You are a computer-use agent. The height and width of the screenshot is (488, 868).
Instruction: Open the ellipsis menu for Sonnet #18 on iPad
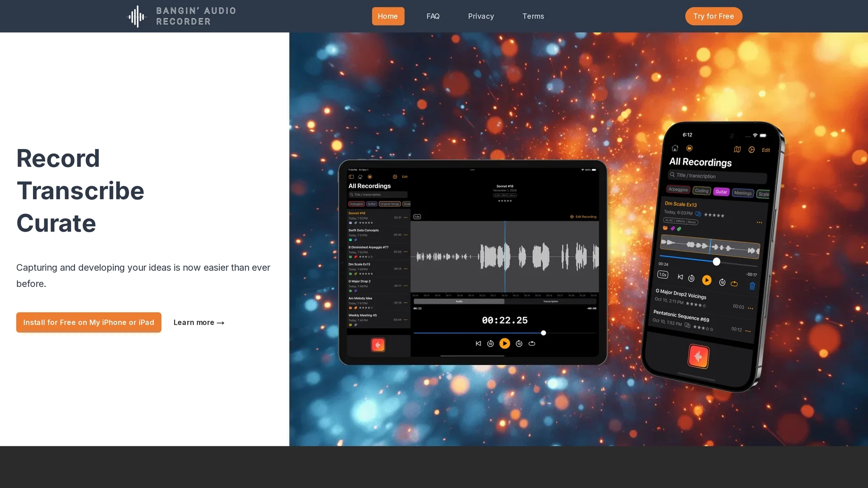tap(406, 217)
